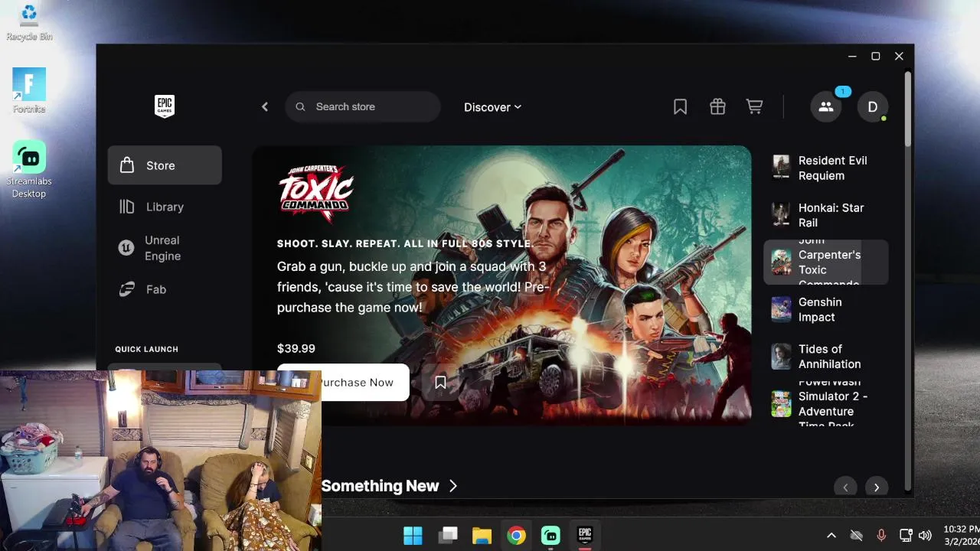Open Unreal Engine in the sidebar

165,248
